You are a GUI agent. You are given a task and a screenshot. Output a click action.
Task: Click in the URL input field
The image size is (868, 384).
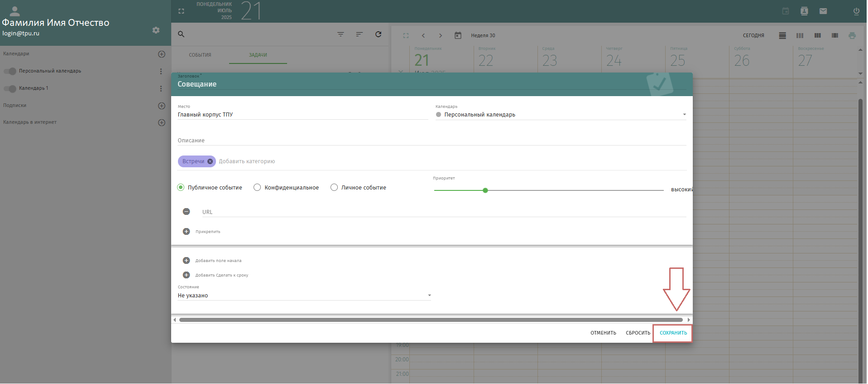click(444, 212)
